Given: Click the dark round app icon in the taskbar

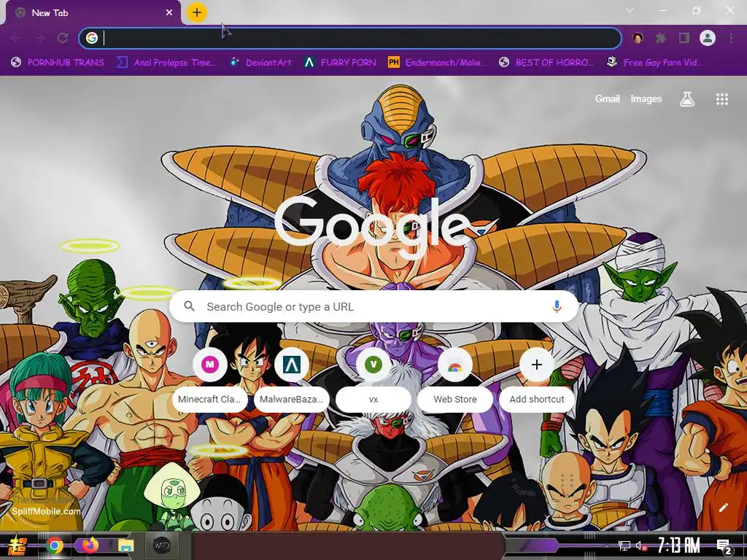Looking at the screenshot, I should (161, 545).
